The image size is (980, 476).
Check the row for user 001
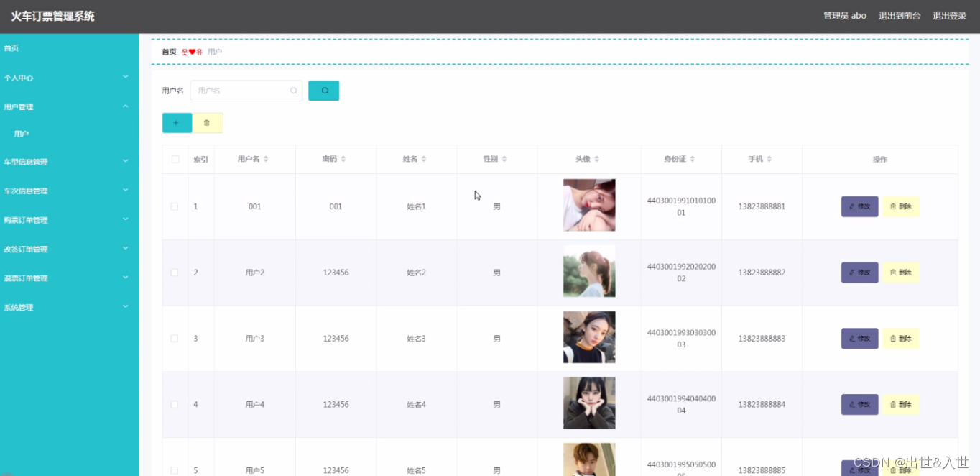click(x=174, y=206)
